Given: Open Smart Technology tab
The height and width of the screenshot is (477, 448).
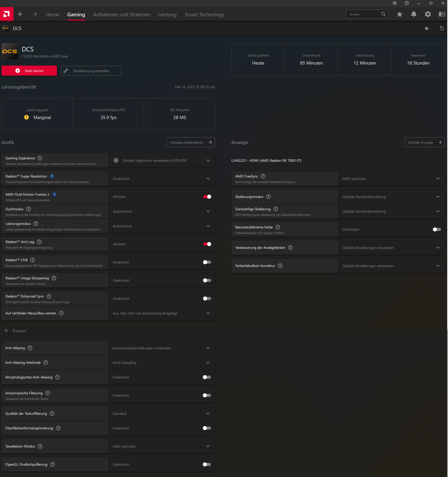Looking at the screenshot, I should point(204,14).
